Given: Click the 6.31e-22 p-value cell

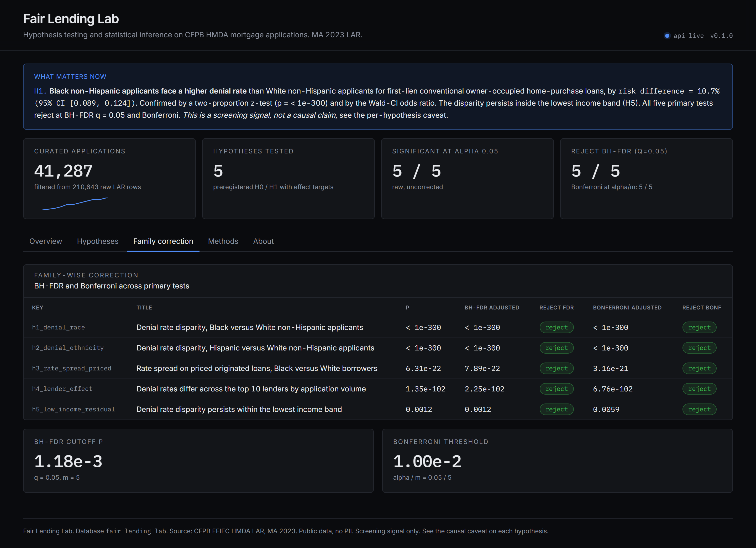Looking at the screenshot, I should coord(423,368).
